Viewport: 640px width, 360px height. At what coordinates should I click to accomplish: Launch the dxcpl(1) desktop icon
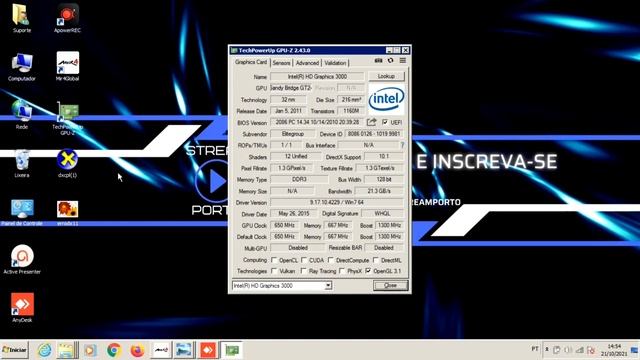pyautogui.click(x=67, y=163)
